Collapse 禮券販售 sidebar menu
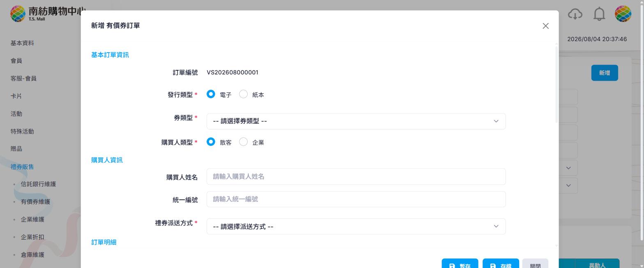644x268 pixels. pos(22,167)
